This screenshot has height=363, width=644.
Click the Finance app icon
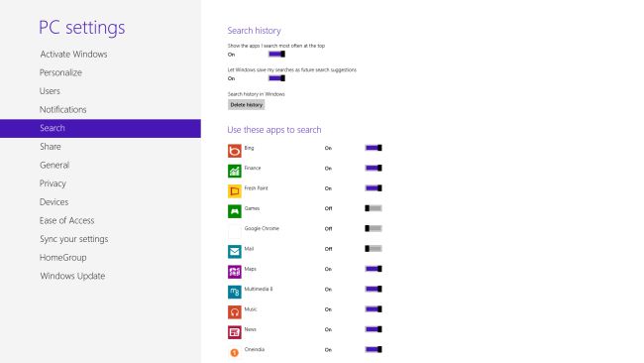click(x=235, y=171)
